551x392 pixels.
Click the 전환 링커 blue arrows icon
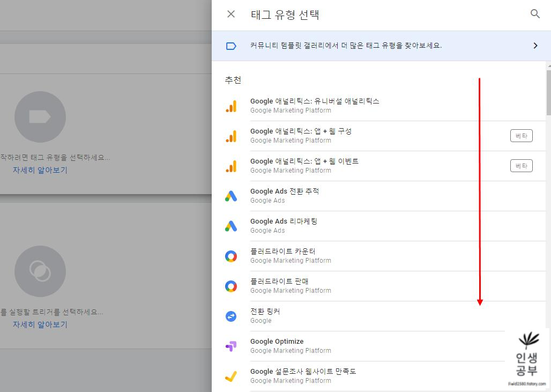point(231,316)
